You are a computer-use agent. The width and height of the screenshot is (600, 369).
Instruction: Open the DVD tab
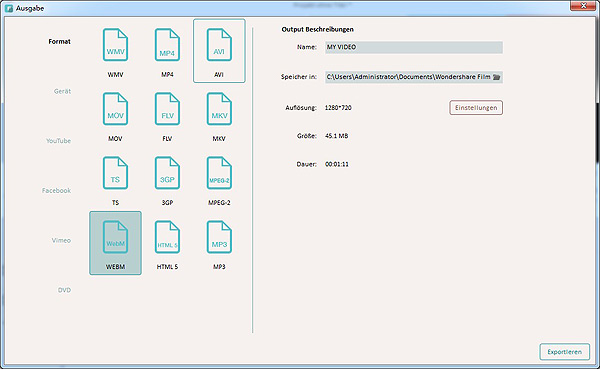64,290
